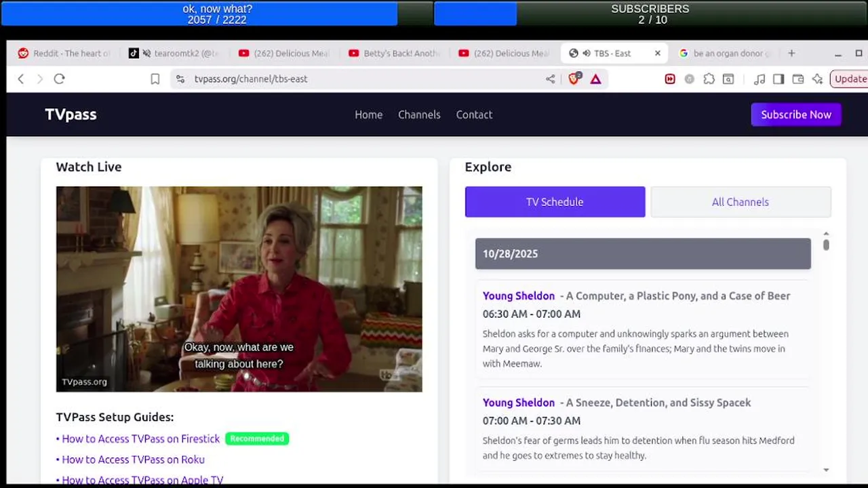
Task: Open How to Access TVPass on Apple TV
Action: pyautogui.click(x=142, y=480)
